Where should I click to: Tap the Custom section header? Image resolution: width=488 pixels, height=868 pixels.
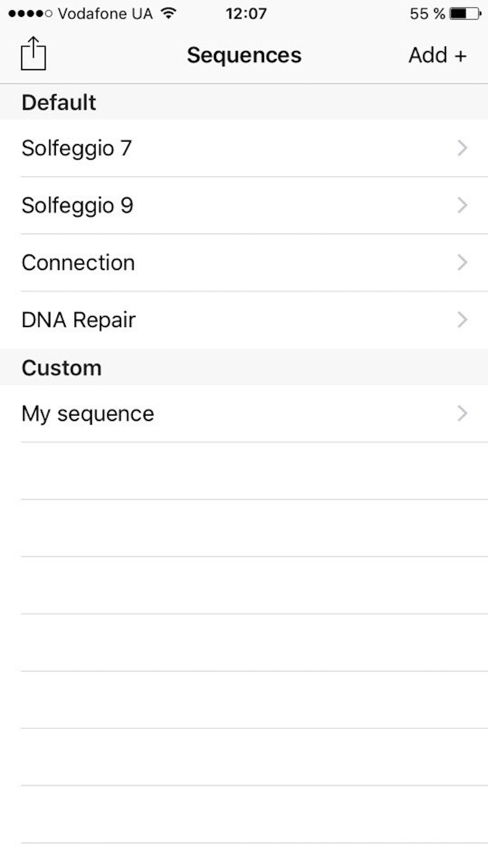(62, 368)
